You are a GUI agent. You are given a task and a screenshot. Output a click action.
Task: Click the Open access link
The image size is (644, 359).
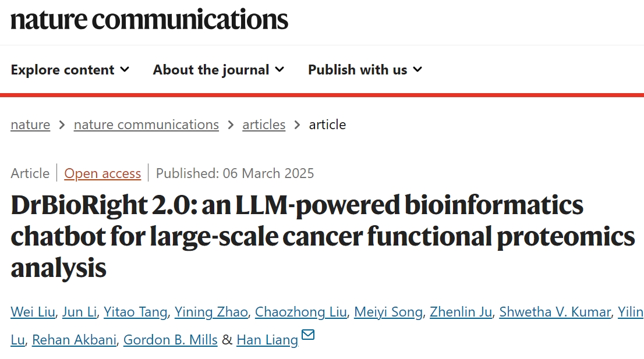point(102,173)
